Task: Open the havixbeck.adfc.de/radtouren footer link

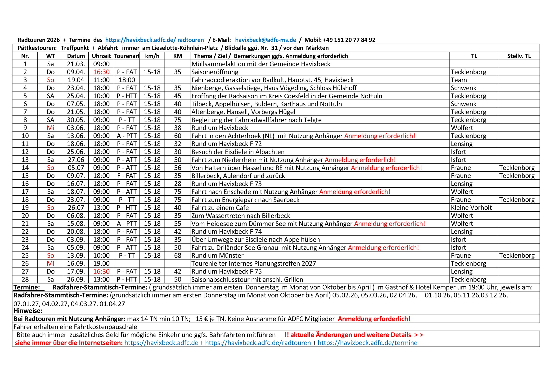Action: [258, 343]
